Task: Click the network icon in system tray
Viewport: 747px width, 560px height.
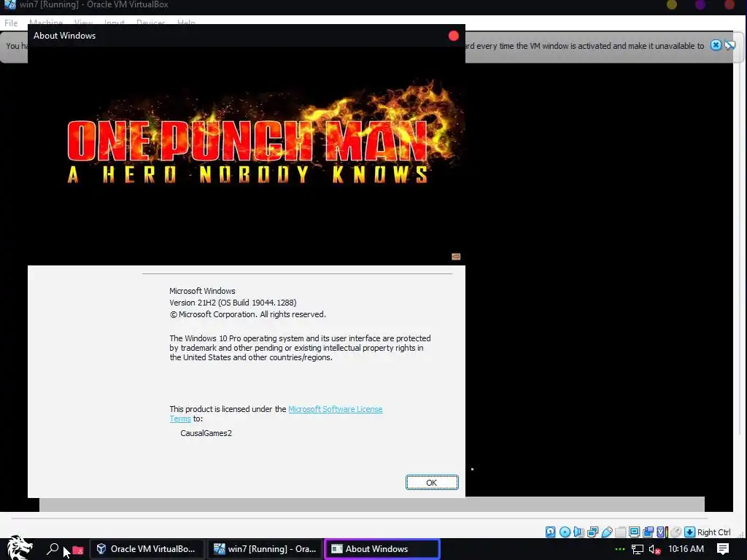Action: click(638, 550)
